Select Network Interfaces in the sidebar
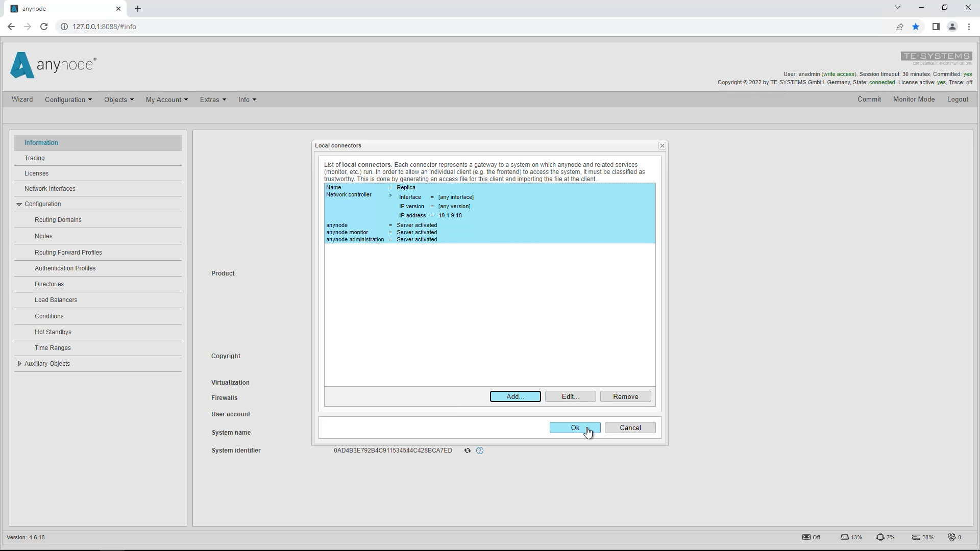Image resolution: width=980 pixels, height=551 pixels. [98, 189]
